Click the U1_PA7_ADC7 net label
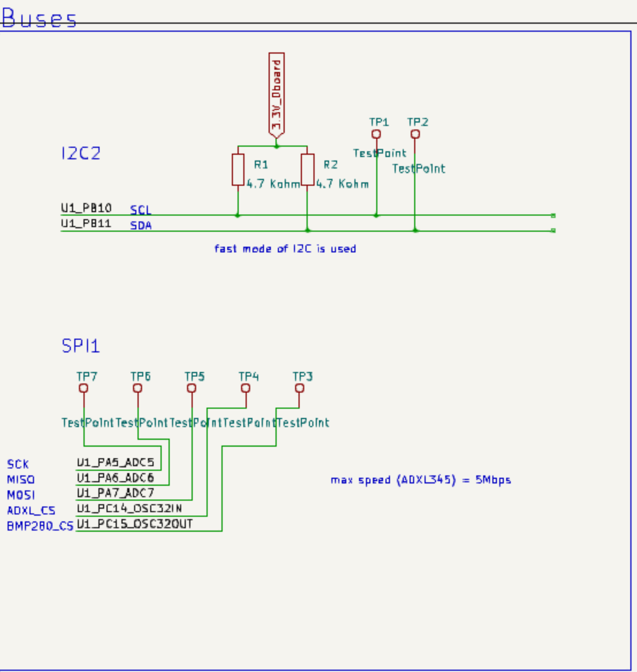The height and width of the screenshot is (672, 637). 115,493
